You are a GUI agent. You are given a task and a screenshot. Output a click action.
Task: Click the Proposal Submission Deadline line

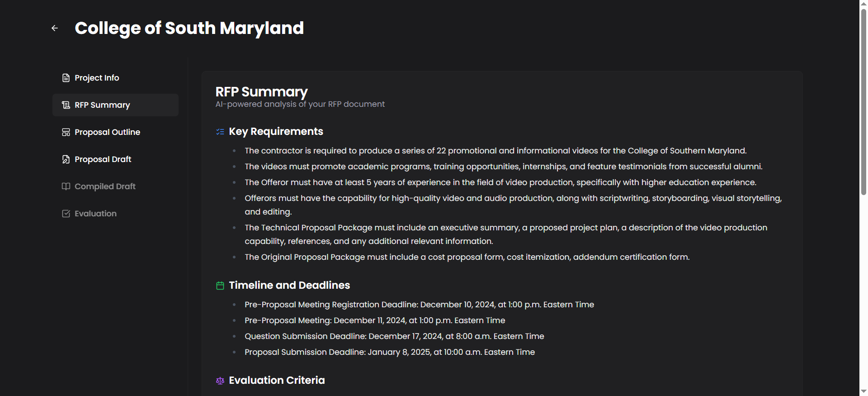pyautogui.click(x=389, y=352)
